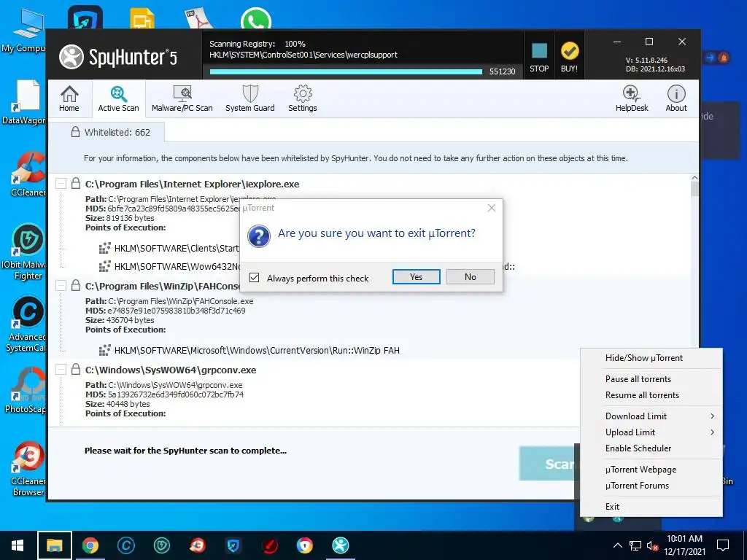Open CCleaner Browser taskbar icon
The height and width of the screenshot is (560, 747).
[197, 545]
